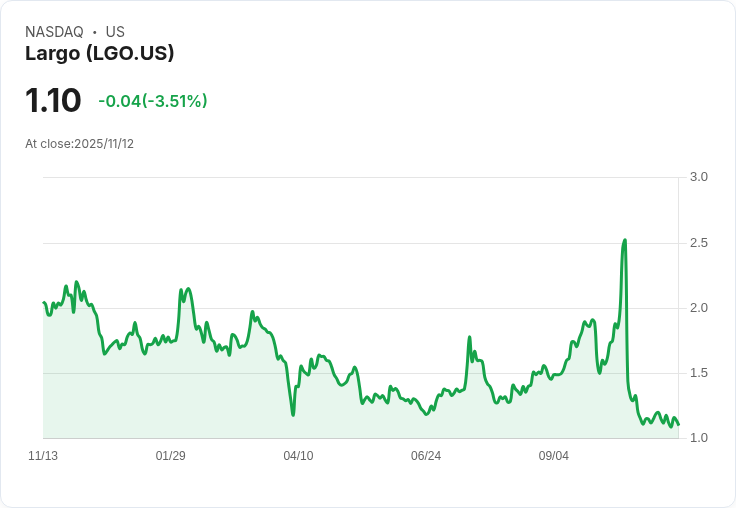Click the -0.04(-3.51%) price change
The height and width of the screenshot is (508, 736).
[x=153, y=101]
